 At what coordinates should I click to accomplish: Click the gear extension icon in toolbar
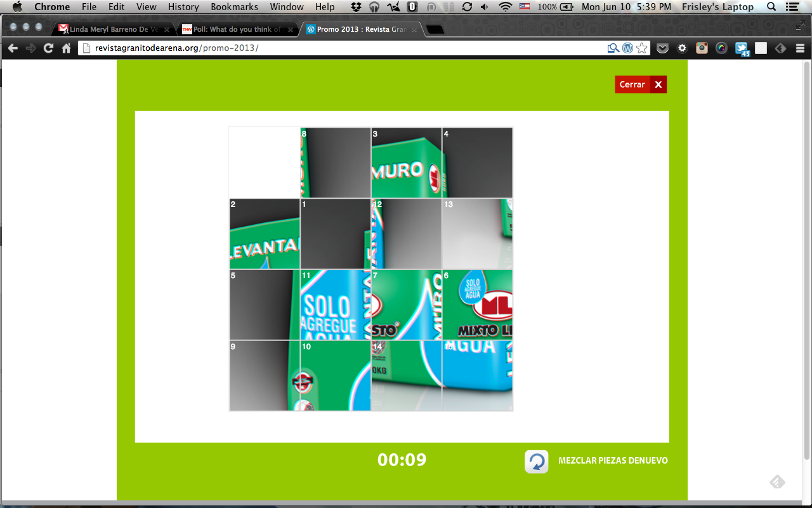click(682, 48)
